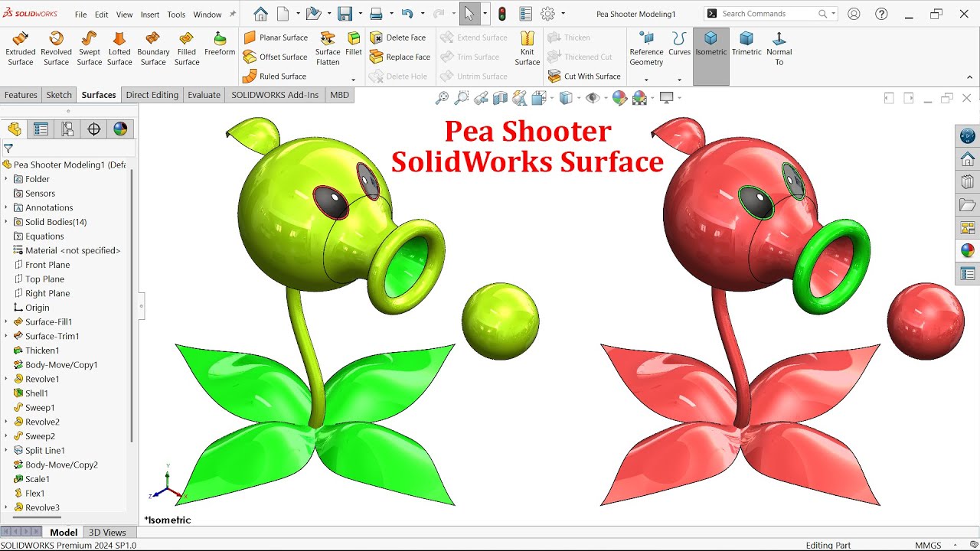Click the Ruled Surface tool
980x551 pixels.
274,76
